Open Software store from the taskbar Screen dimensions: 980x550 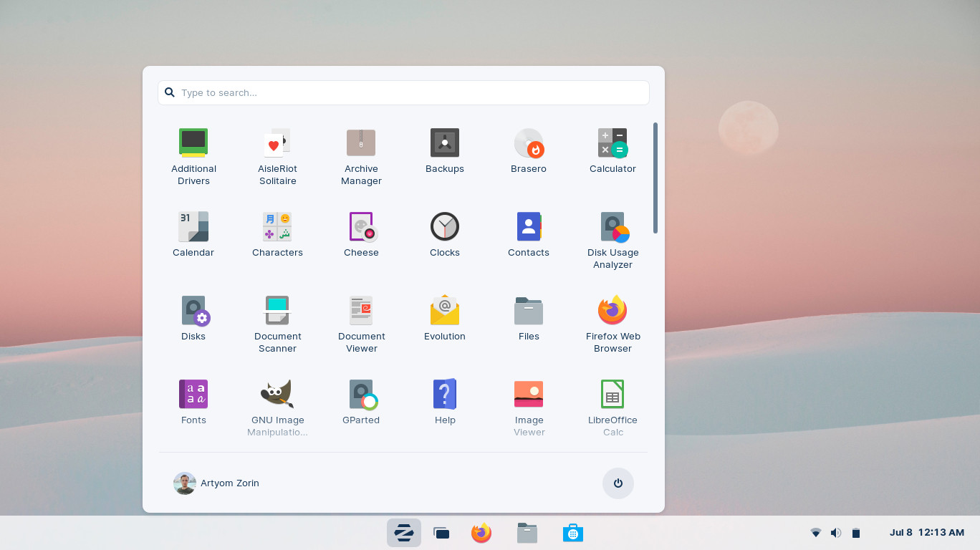[573, 533]
